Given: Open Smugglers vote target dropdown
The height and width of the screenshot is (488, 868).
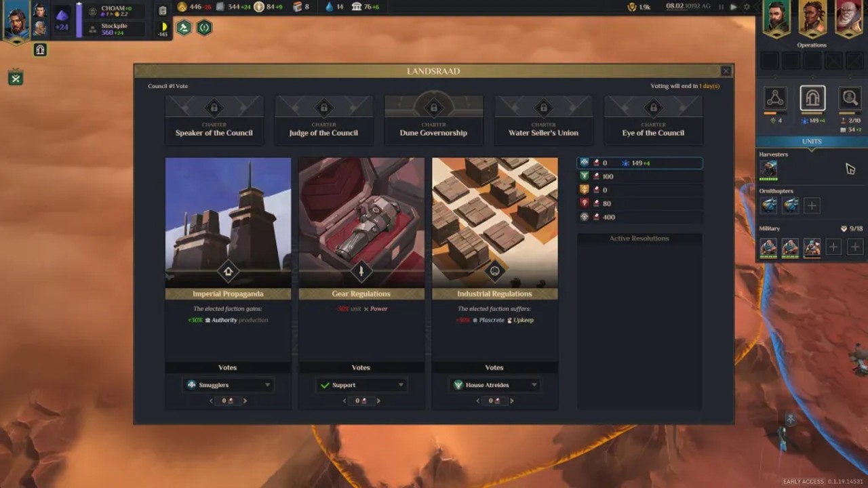Looking at the screenshot, I should coord(228,385).
